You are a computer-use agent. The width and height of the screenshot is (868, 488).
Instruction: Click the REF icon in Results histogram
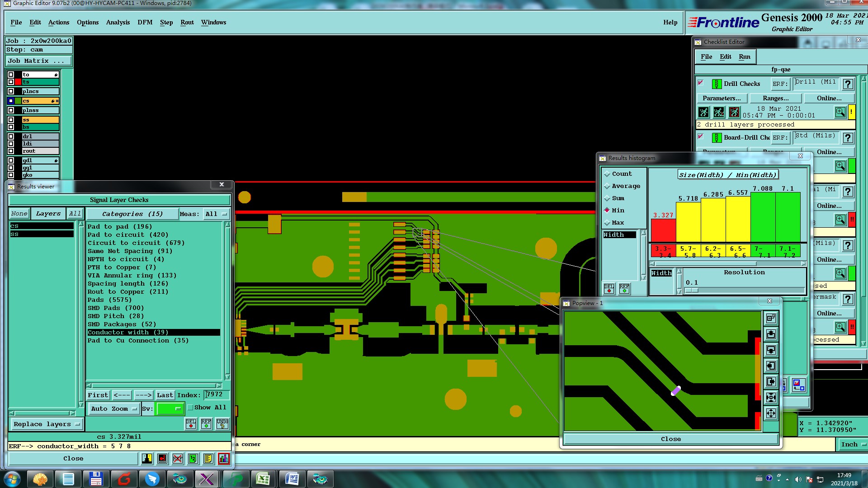(624, 288)
